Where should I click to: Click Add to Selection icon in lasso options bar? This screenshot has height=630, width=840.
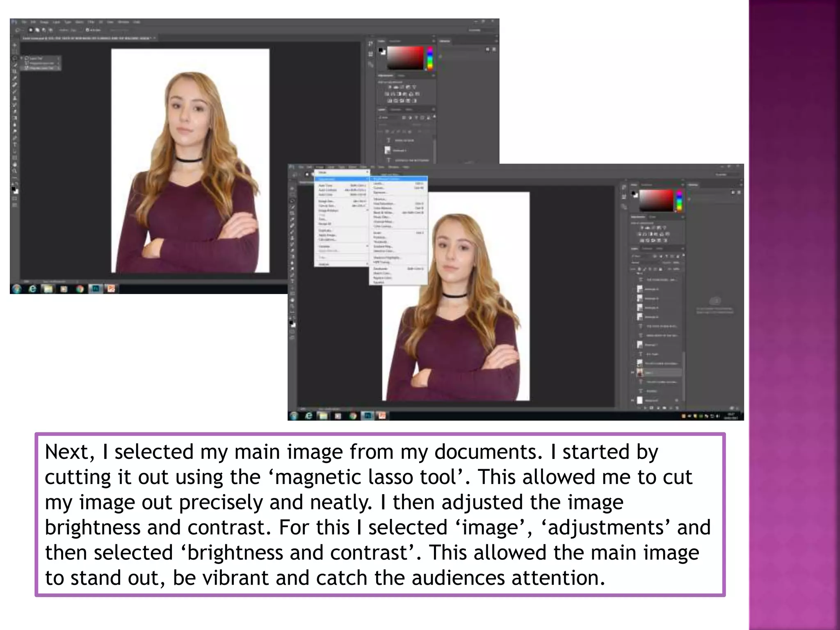(37, 30)
